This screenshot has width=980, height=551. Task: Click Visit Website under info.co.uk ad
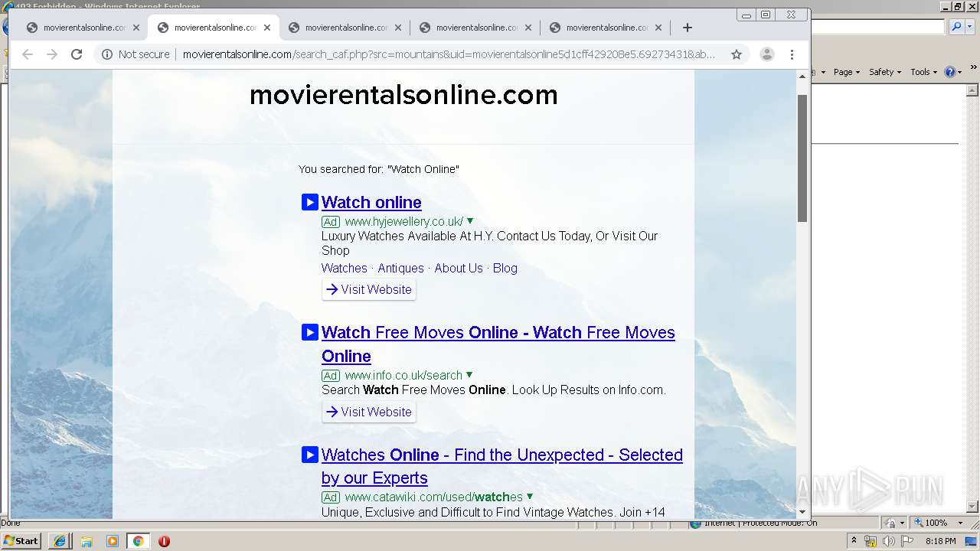pyautogui.click(x=369, y=412)
